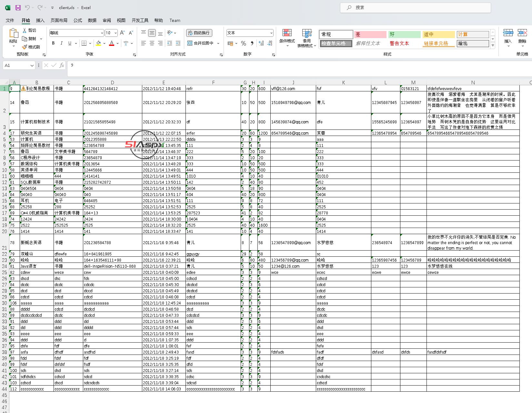Screen dimensions: 532x413
Task: Click the borders icon
Action: [x=84, y=43]
